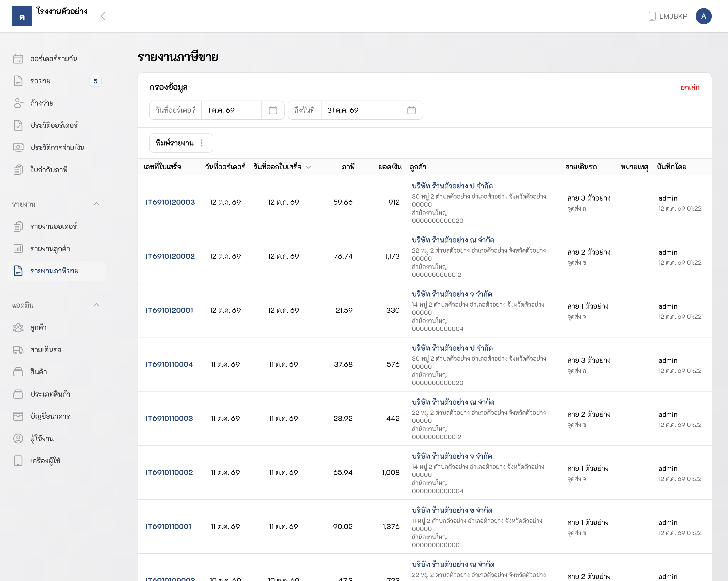Open receipt IT6910120003
This screenshot has width=728, height=581.
coord(170,202)
